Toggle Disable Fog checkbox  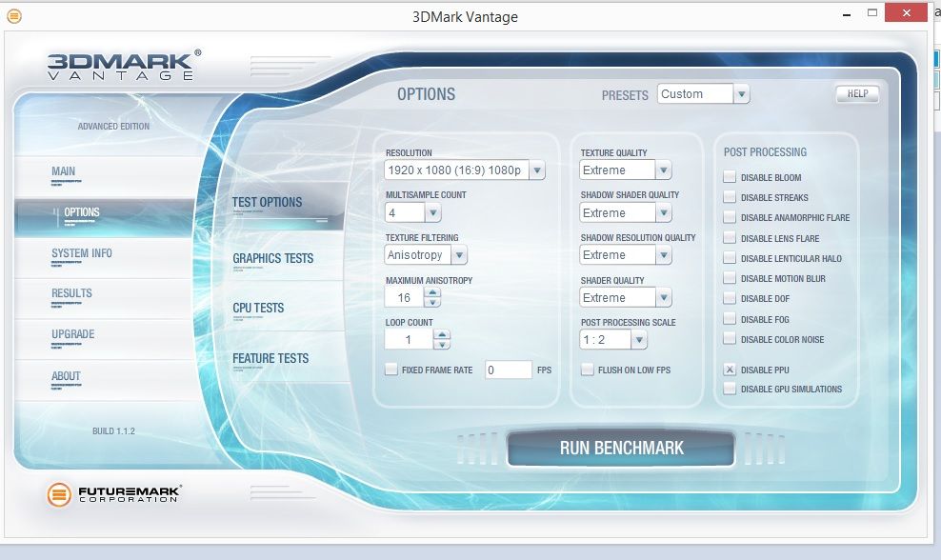730,319
